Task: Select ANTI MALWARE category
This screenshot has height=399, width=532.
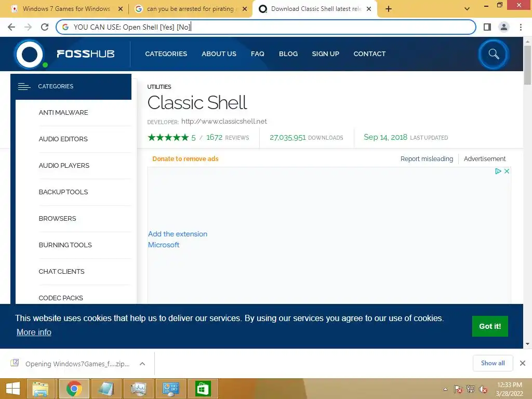Action: (x=63, y=112)
